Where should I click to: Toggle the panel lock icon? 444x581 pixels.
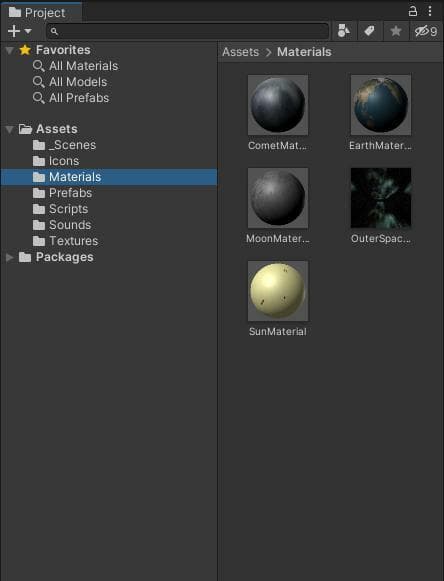412,11
